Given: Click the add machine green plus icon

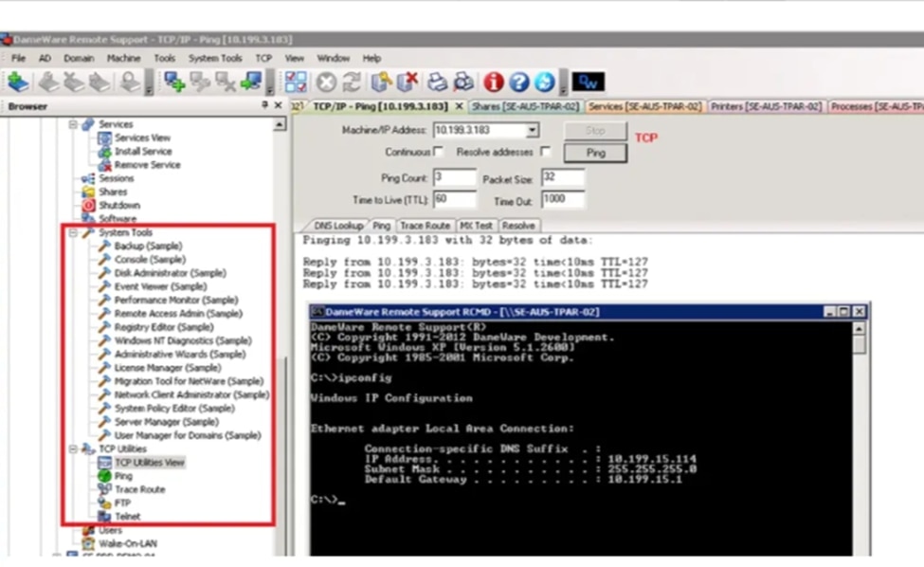Looking at the screenshot, I should (173, 82).
